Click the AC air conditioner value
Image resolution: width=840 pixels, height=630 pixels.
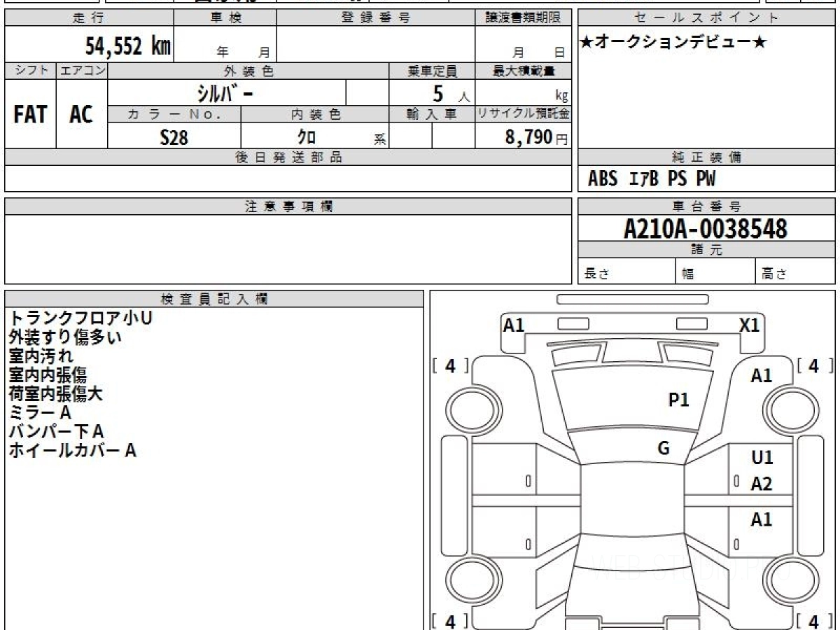81,114
